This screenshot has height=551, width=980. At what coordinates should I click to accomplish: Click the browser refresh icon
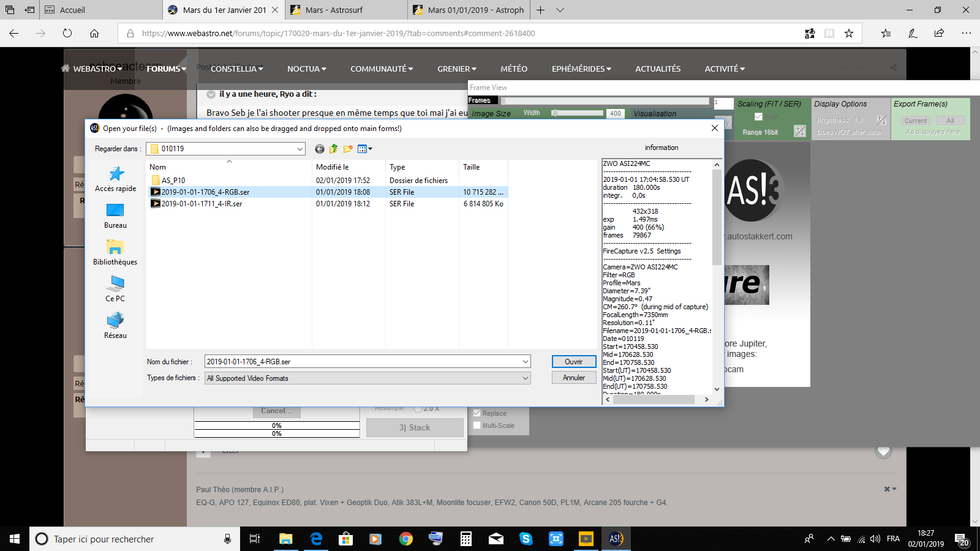tap(67, 33)
